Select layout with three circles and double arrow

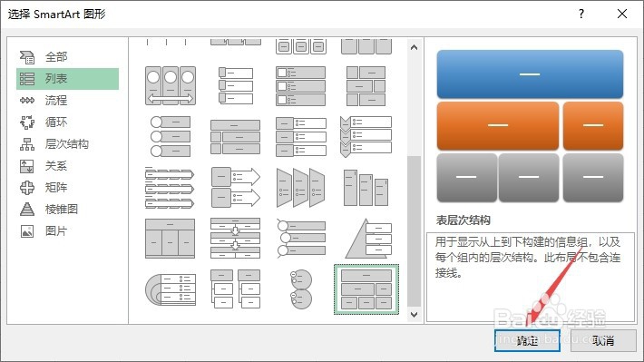coord(171,86)
